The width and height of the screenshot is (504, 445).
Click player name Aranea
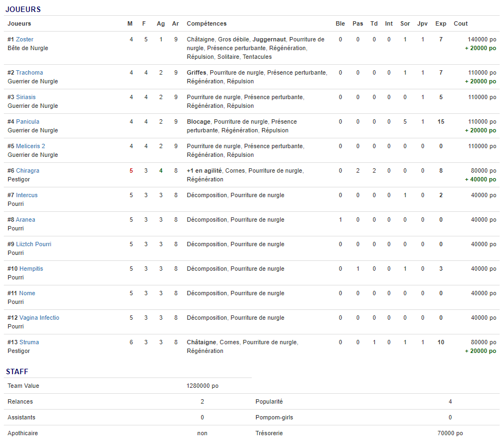point(25,220)
